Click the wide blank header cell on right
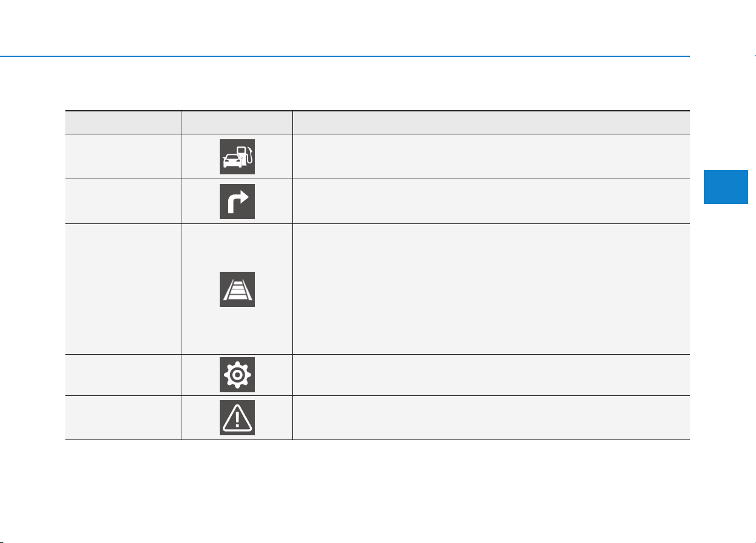The width and height of the screenshot is (756, 543). (x=491, y=122)
